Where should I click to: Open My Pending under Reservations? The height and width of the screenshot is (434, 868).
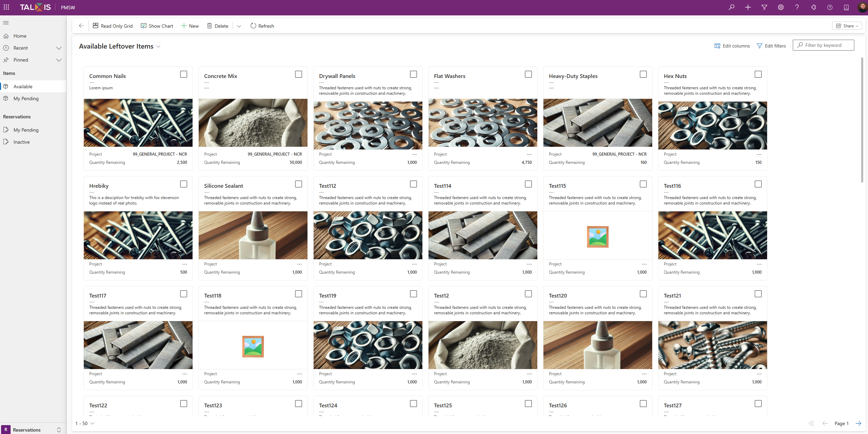tap(33, 130)
